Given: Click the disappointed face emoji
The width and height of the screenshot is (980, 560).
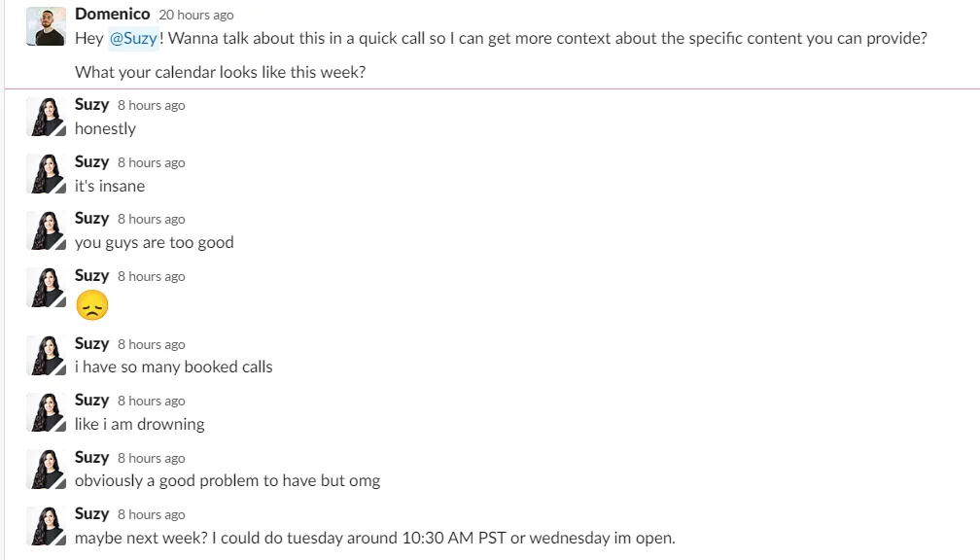Looking at the screenshot, I should [x=91, y=305].
